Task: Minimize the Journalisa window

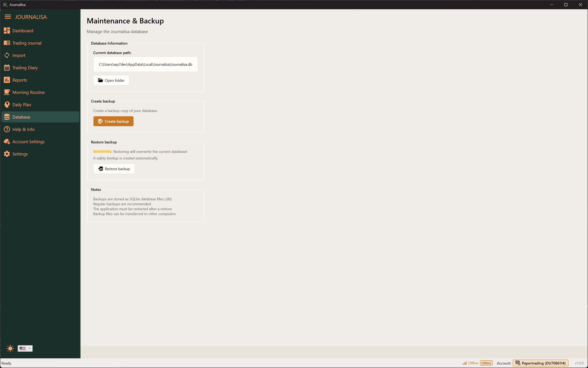Action: click(552, 5)
